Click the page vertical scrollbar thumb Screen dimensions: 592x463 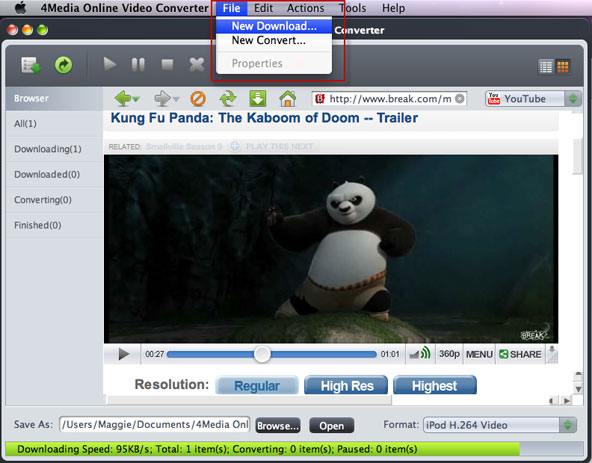578,156
